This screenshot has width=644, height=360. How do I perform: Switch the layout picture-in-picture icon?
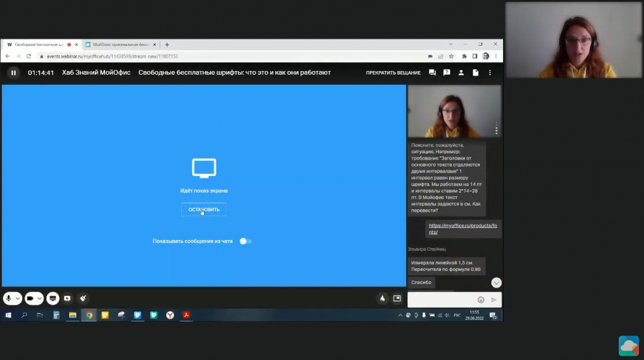(x=397, y=298)
